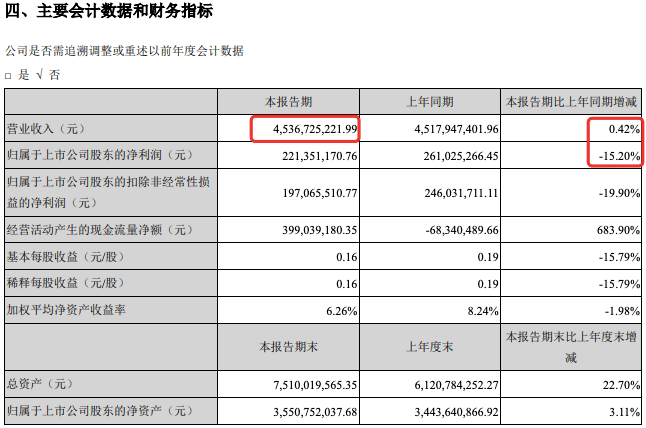Click 0.16 in 稀释每股收益 row
Viewport: 646px width, 428px height.
[347, 284]
